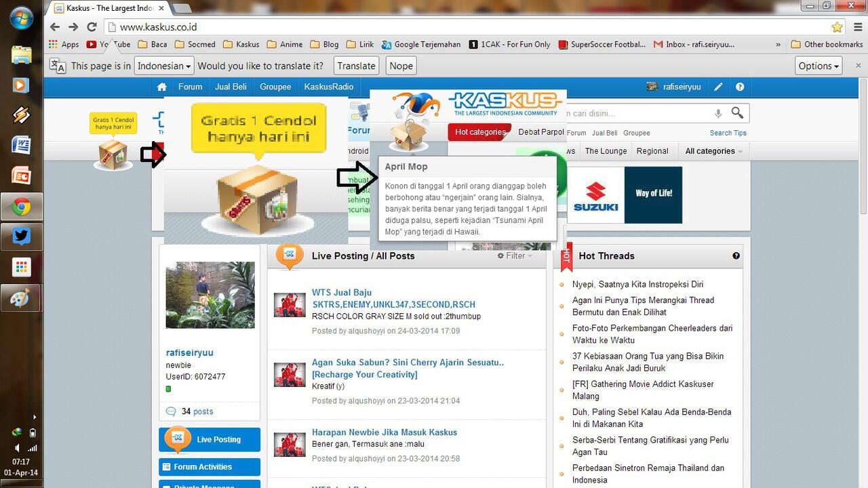This screenshot has width=868, height=488.
Task: Open hot thread Gathering Movie Addict Kaskuser Malang
Action: point(643,390)
